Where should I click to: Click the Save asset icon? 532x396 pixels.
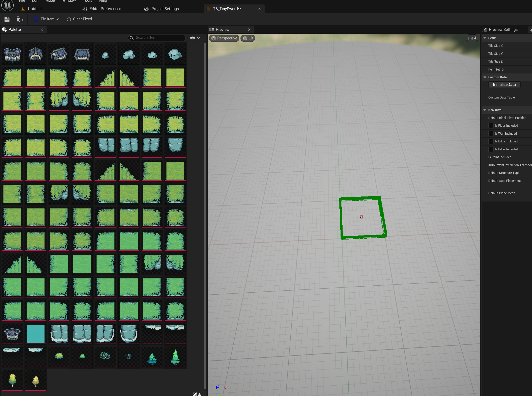(7, 19)
